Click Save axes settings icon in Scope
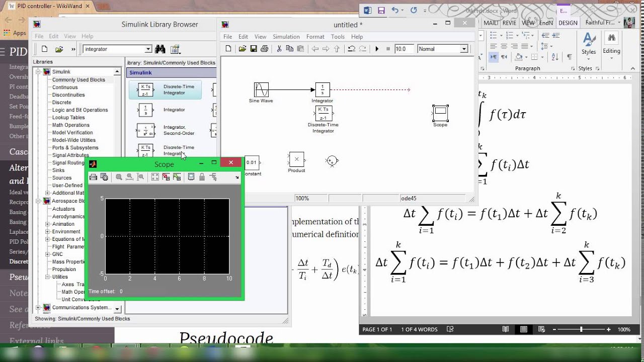The height and width of the screenshot is (362, 644). tap(166, 177)
